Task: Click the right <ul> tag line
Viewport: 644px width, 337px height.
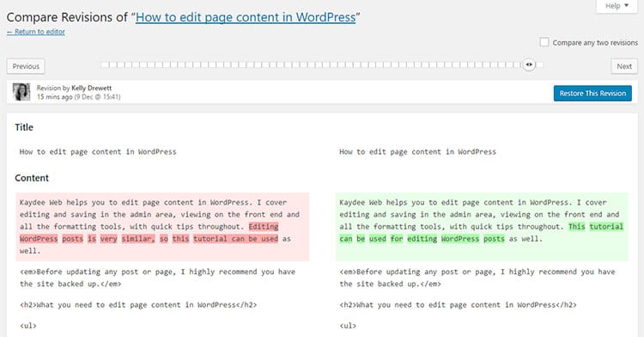Action: pos(348,326)
